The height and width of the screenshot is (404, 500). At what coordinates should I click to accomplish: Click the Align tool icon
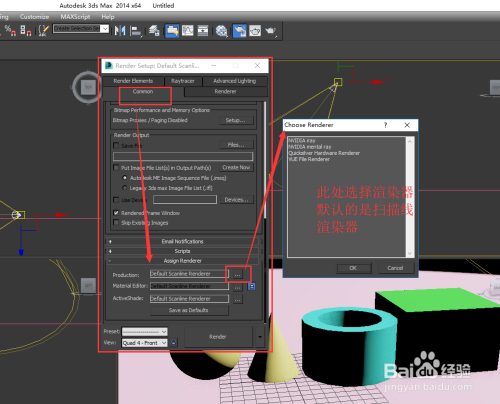136,31
